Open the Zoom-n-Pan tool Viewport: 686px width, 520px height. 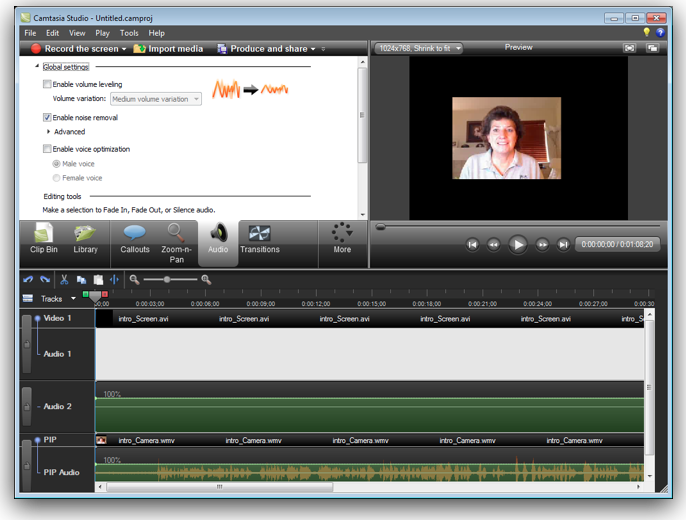tap(176, 242)
